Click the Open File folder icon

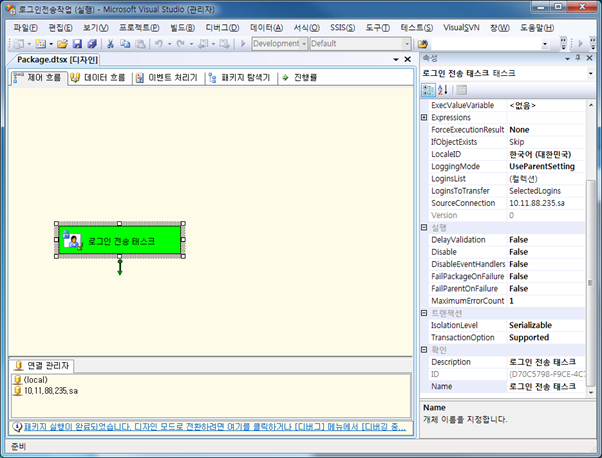pyautogui.click(x=62, y=44)
